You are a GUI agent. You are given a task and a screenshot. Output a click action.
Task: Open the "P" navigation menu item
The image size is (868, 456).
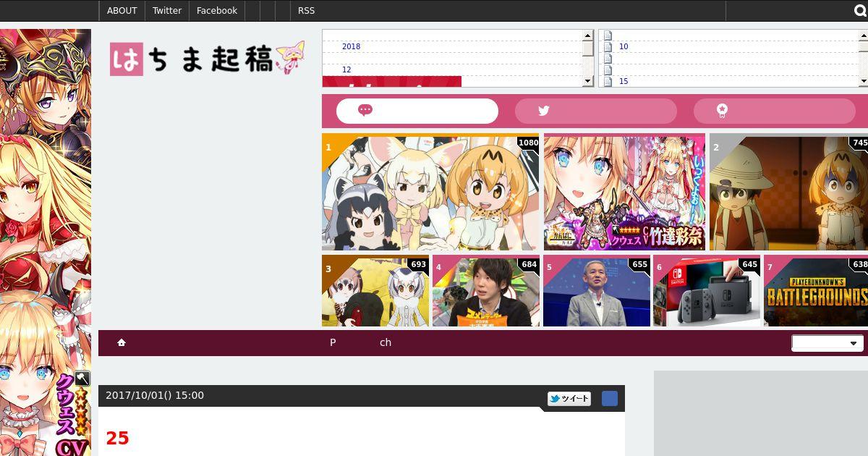pyautogui.click(x=333, y=342)
